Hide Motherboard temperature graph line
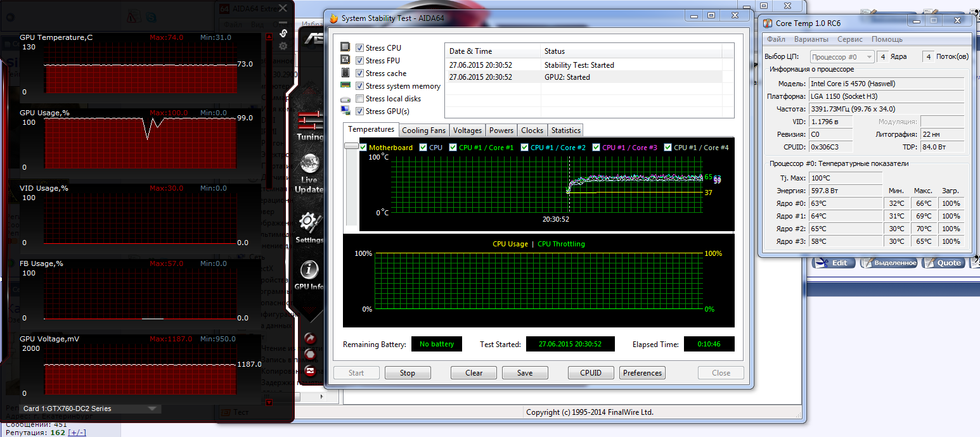Image resolution: width=980 pixels, height=437 pixels. (363, 148)
